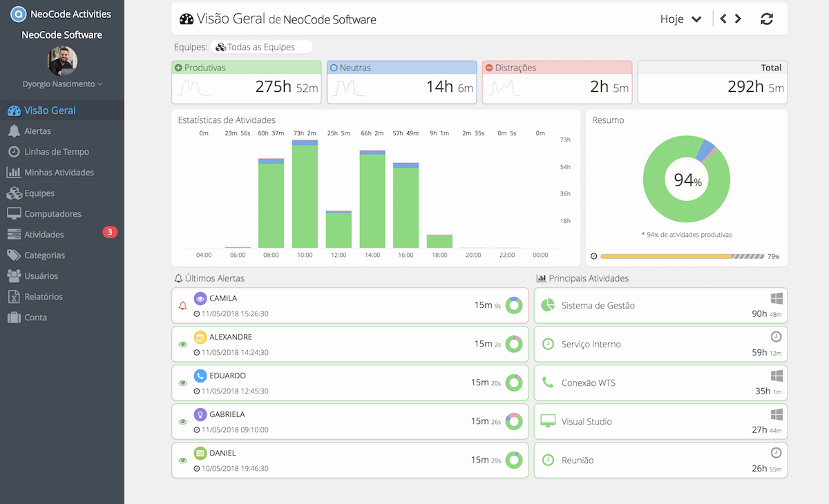
Task: Click the red bell icon beside CAMILA
Action: (183, 305)
